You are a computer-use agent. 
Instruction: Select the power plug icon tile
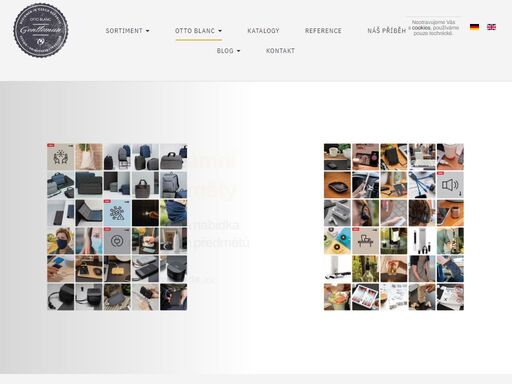[x=117, y=241]
